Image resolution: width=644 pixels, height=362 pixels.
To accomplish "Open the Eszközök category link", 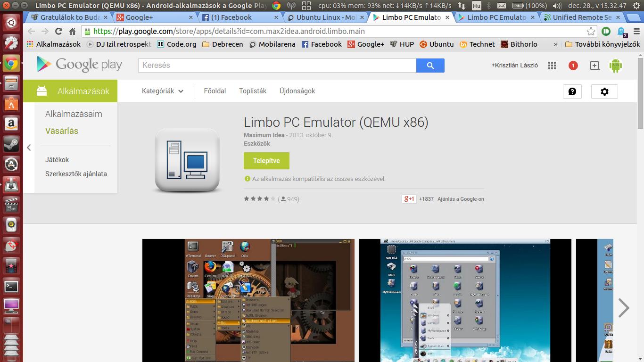I will click(257, 144).
